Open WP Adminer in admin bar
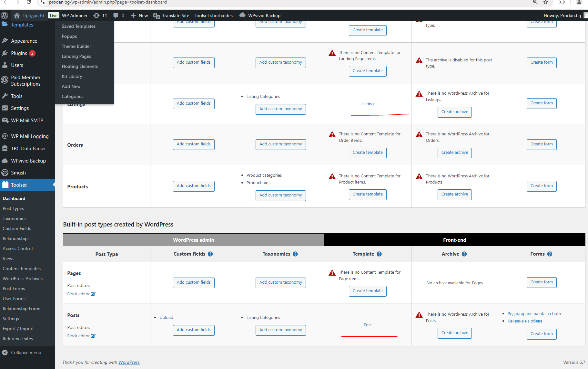Viewport: 588px width, 369px height. pyautogui.click(x=75, y=16)
